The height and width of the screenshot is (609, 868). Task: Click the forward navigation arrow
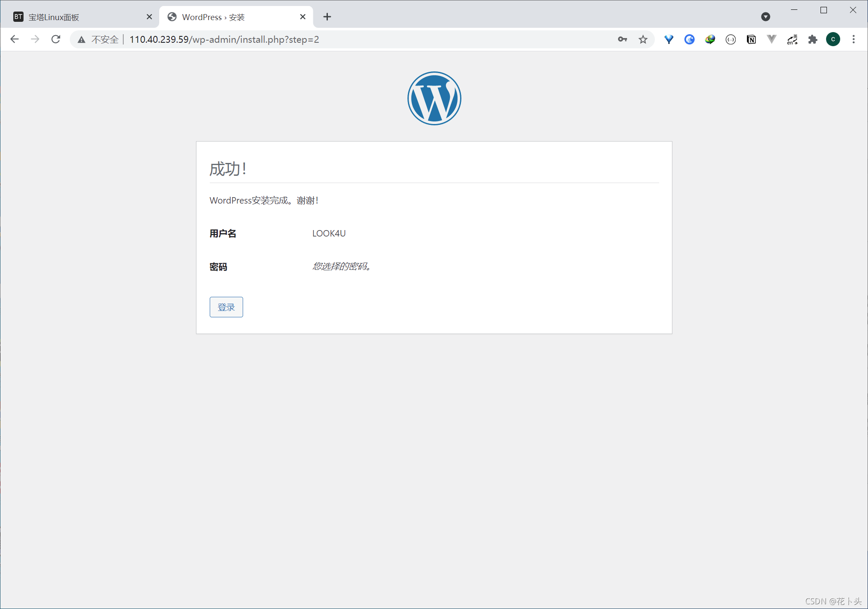click(x=35, y=39)
